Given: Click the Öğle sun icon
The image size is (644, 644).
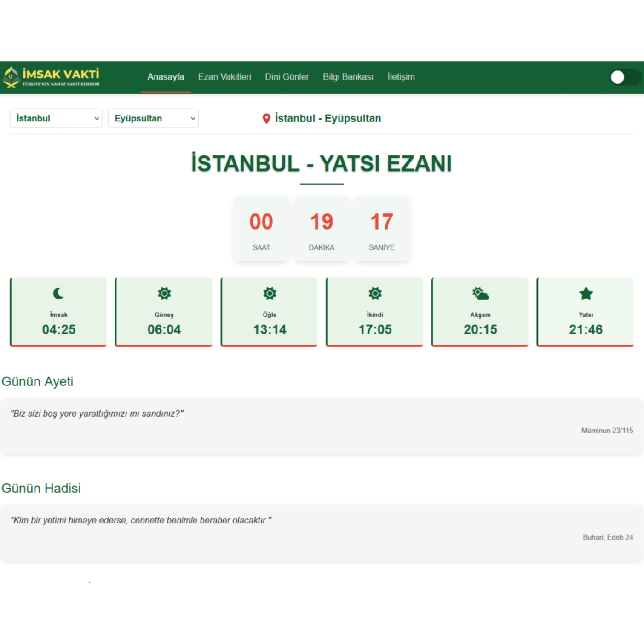Looking at the screenshot, I should click(x=269, y=293).
